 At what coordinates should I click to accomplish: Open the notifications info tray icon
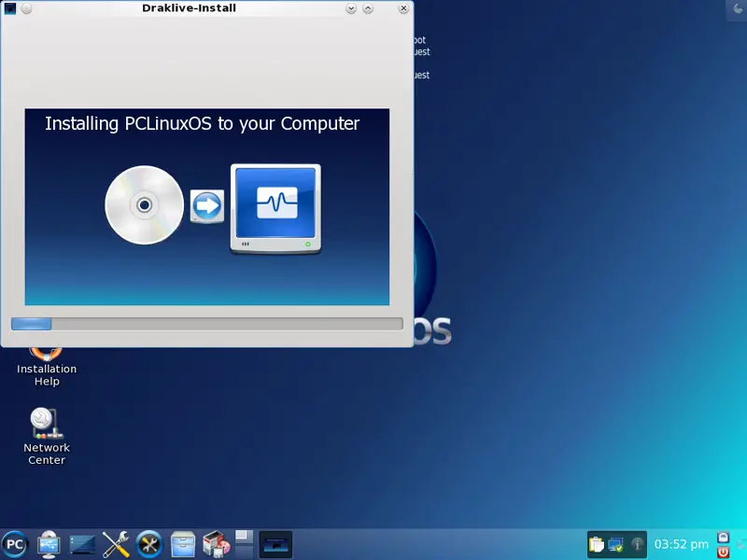[x=637, y=544]
